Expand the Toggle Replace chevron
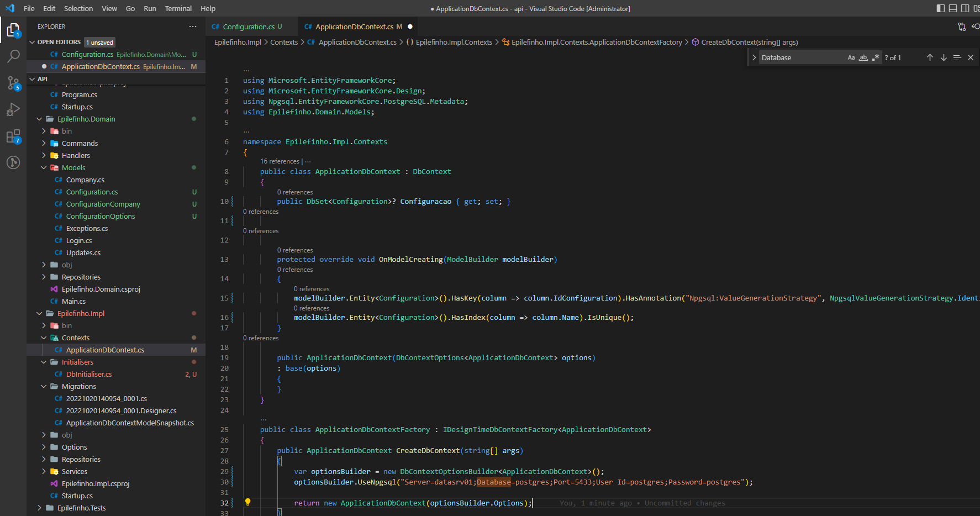980x516 pixels. coord(754,57)
